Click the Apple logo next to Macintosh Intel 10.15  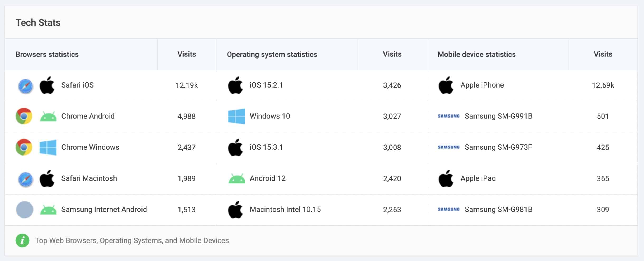click(x=235, y=210)
